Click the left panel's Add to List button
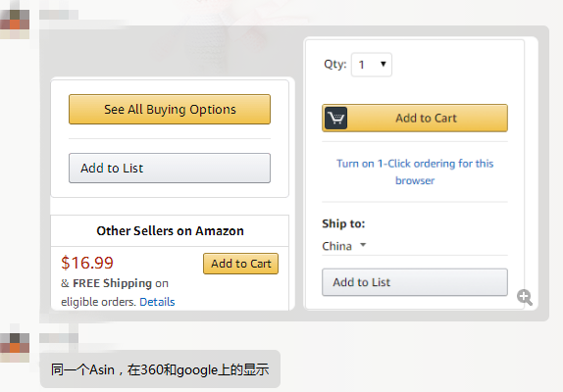Screen dimensions: 563x392 [170, 169]
